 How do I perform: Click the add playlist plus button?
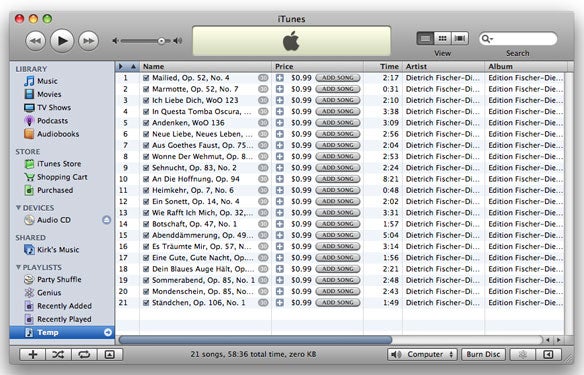[x=33, y=355]
